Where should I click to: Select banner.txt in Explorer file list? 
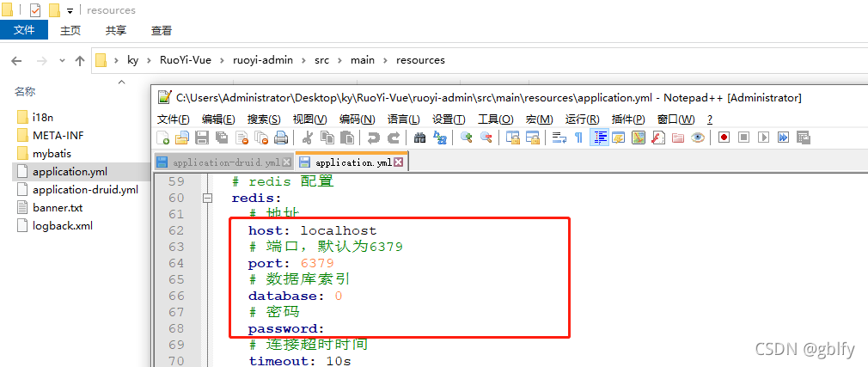click(x=58, y=208)
